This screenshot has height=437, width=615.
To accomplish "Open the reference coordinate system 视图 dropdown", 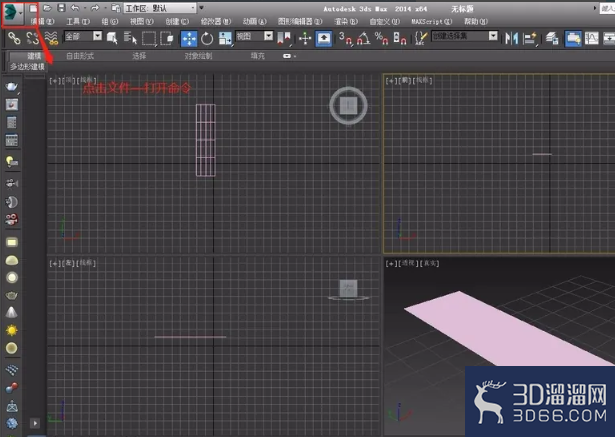I will 254,36.
